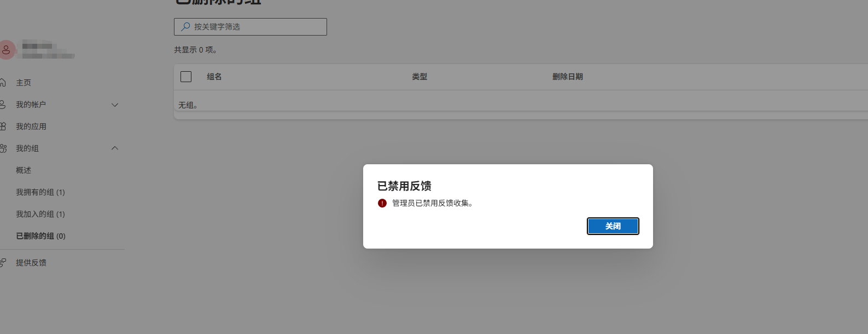Click the 已禁用反馈 dialog title
Image resolution: width=868 pixels, height=334 pixels.
click(x=404, y=186)
